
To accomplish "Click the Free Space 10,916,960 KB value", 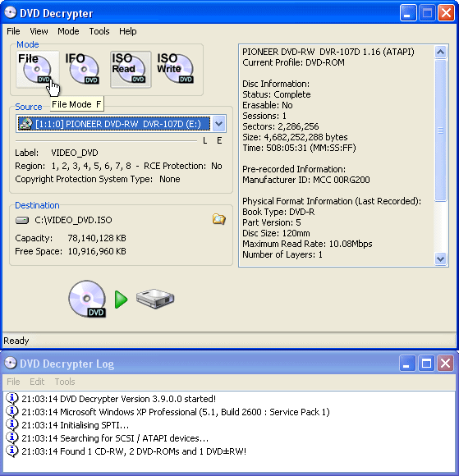I will (x=97, y=251).
